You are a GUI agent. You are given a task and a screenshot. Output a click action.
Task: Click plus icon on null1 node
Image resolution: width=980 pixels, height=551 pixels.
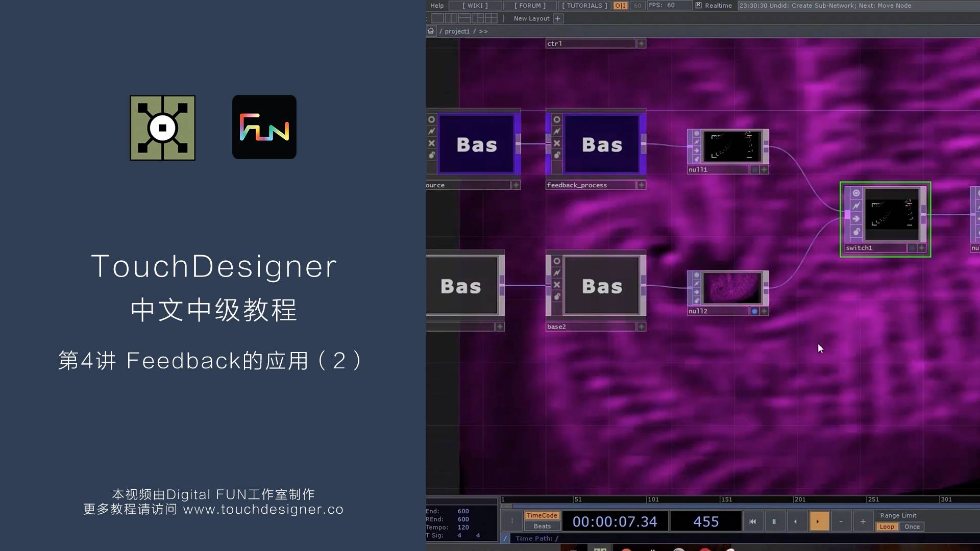[x=764, y=170]
